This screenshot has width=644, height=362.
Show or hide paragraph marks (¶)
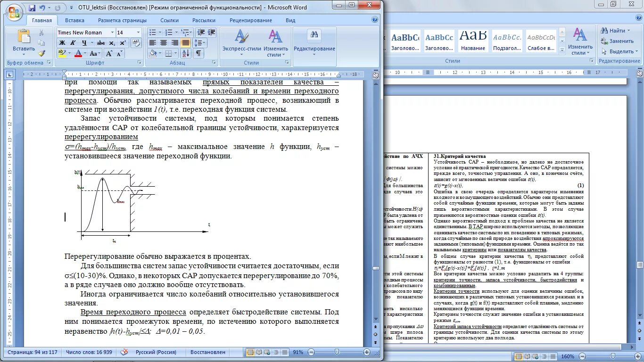point(199,53)
